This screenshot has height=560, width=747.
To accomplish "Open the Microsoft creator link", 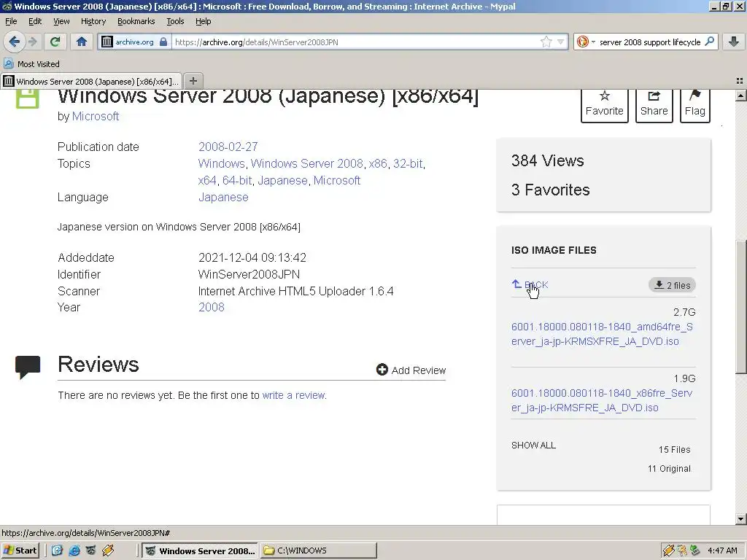I will [x=96, y=116].
